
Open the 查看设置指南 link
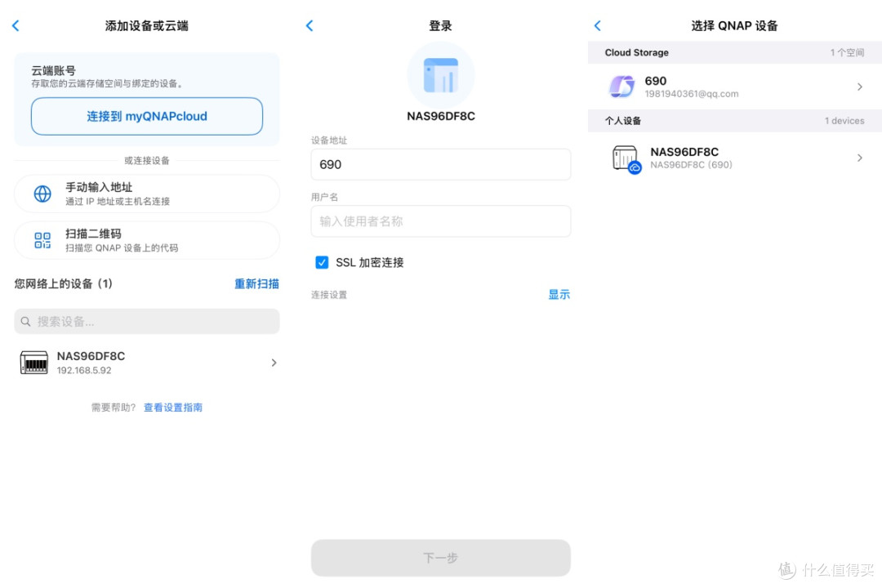[173, 408]
